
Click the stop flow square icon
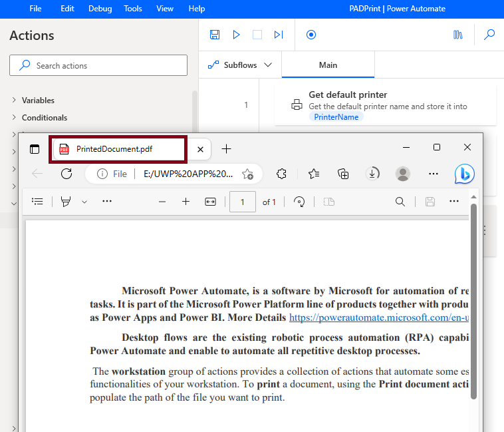tap(257, 35)
